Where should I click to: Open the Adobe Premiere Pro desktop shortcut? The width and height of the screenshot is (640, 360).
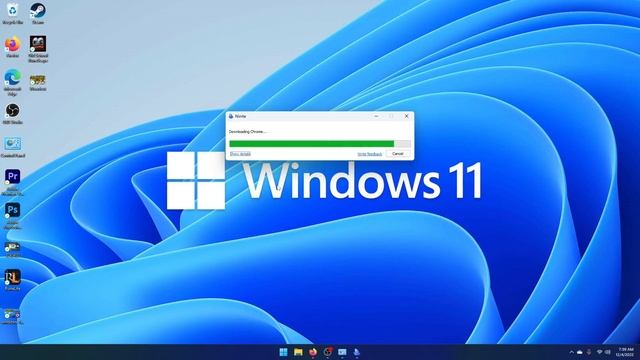pyautogui.click(x=12, y=182)
